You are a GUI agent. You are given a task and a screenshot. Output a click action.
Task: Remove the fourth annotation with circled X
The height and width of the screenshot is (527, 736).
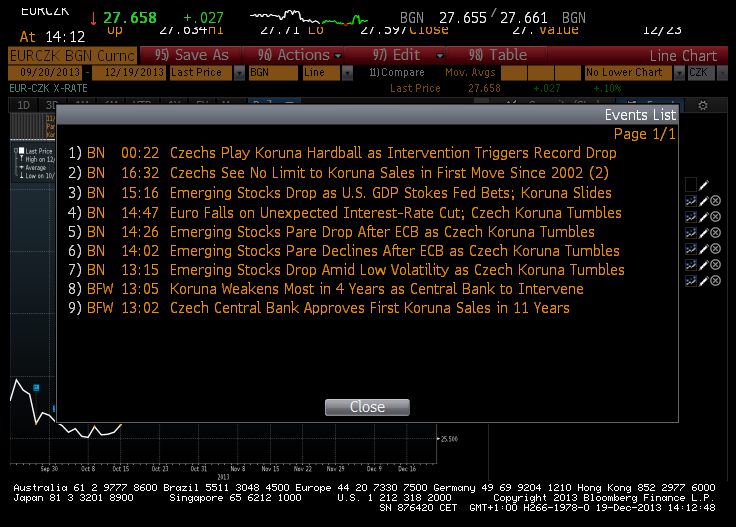tap(715, 248)
